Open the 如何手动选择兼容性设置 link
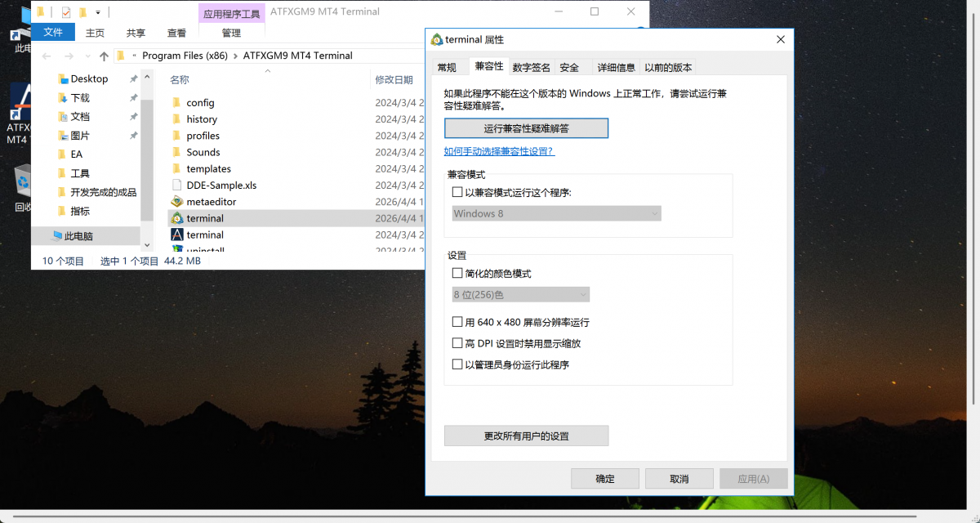The height and width of the screenshot is (523, 980). point(499,151)
